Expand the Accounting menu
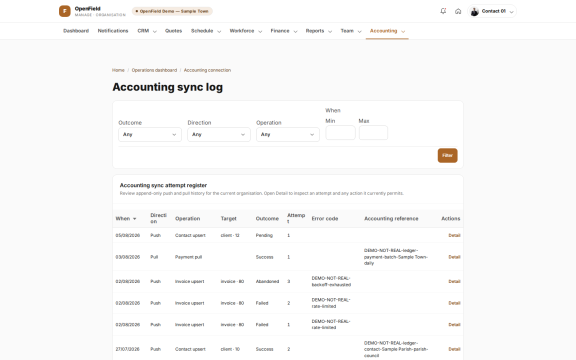 (387, 31)
